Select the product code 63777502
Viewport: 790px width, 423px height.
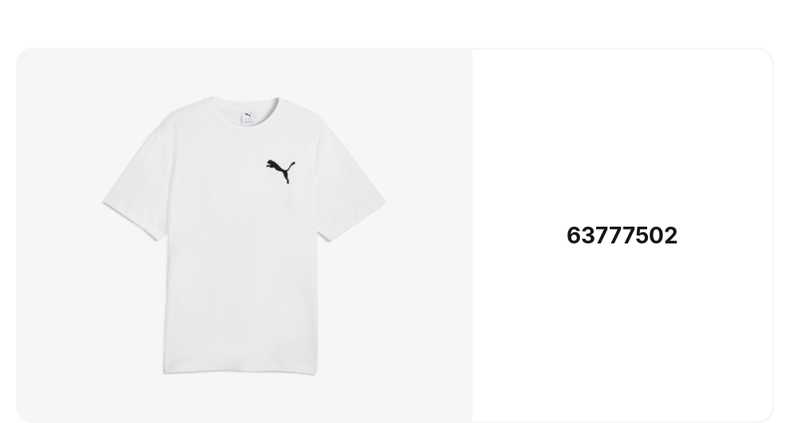(622, 236)
